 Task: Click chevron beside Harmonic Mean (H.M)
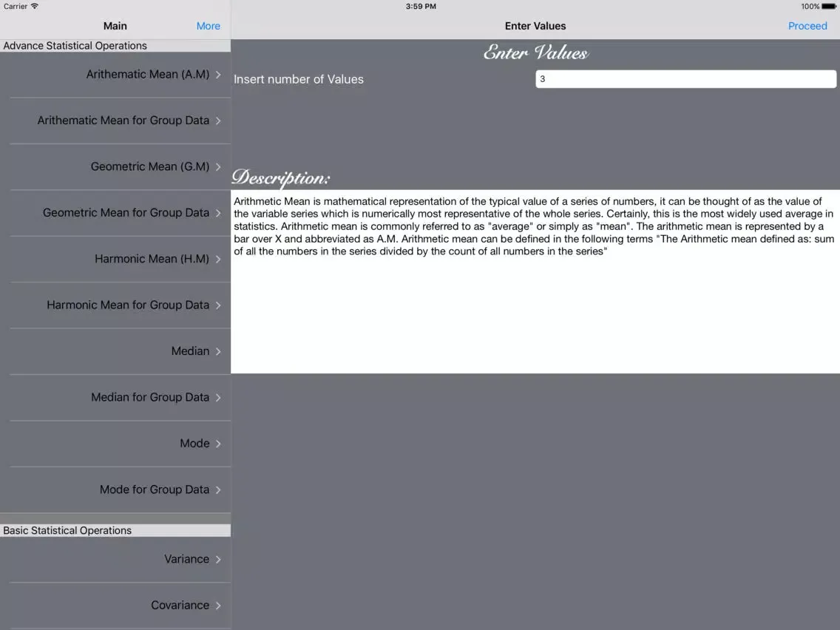218,259
